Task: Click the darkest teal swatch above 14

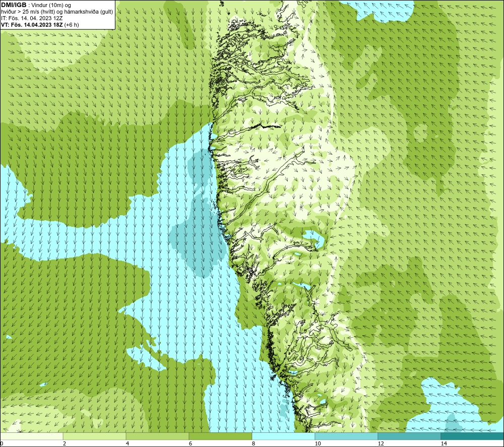Action: 473,436
